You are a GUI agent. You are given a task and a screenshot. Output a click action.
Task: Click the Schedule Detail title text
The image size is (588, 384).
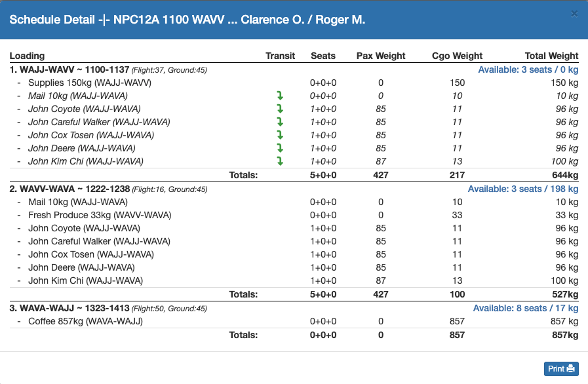[x=187, y=20]
